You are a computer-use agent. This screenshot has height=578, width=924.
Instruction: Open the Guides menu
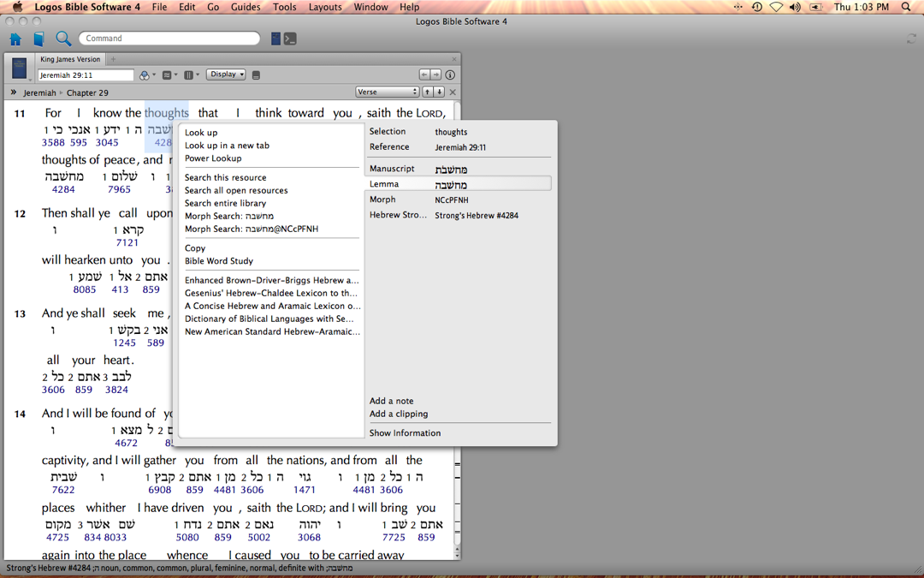246,7
